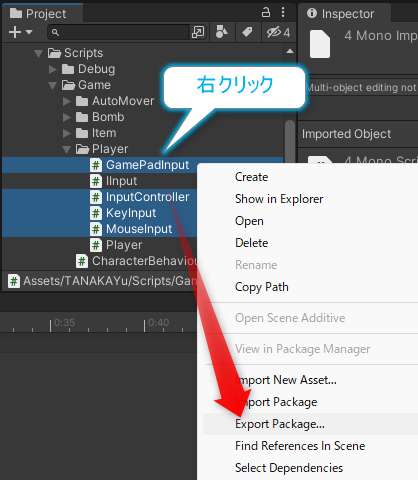Open the Project panel three-dot menu
This screenshot has height=480, width=418.
[283, 13]
